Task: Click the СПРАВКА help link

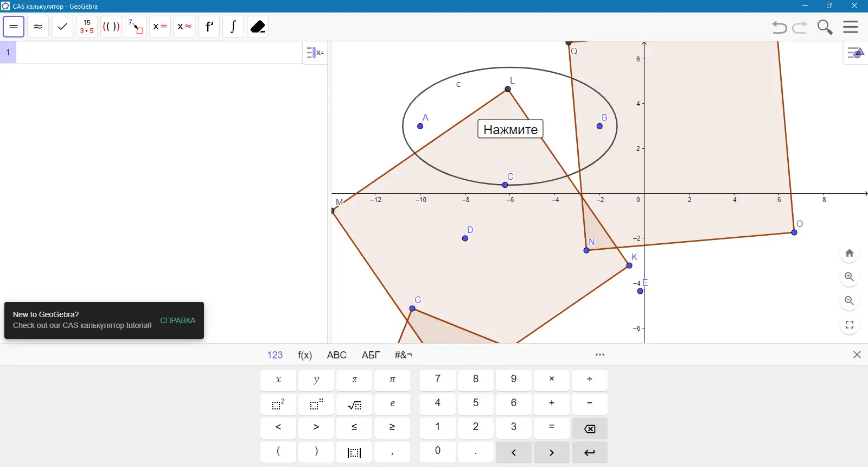Action: pyautogui.click(x=177, y=320)
